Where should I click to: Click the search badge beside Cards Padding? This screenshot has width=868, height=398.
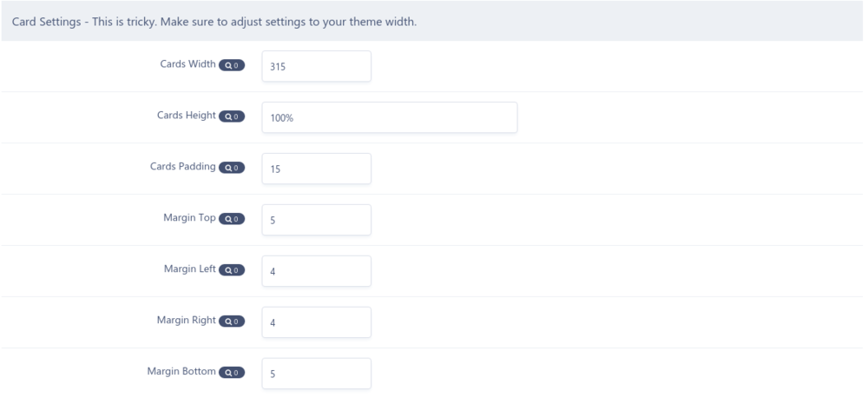[x=232, y=168]
